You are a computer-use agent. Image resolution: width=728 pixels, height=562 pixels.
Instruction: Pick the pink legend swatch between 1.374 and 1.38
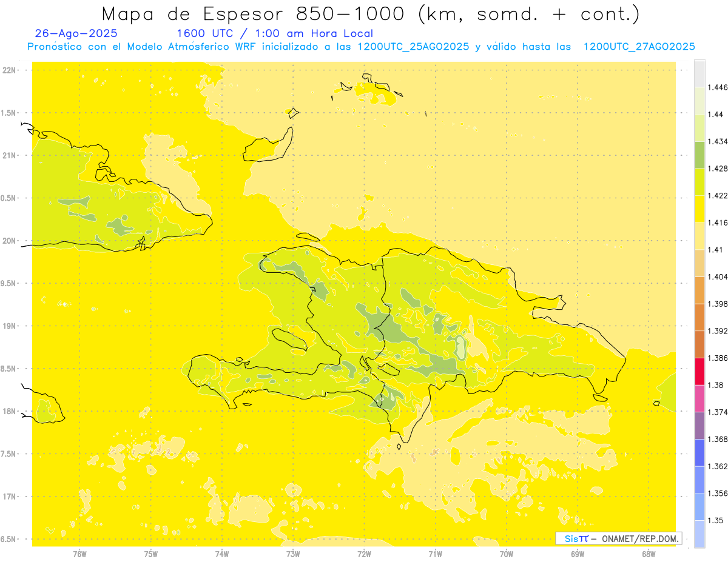click(x=699, y=398)
